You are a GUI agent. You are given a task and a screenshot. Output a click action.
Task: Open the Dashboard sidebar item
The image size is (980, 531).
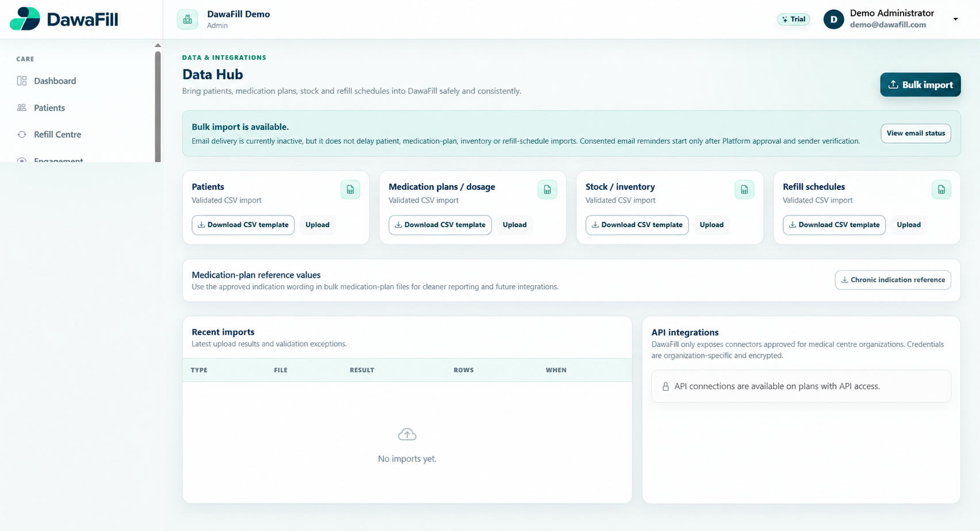(55, 81)
